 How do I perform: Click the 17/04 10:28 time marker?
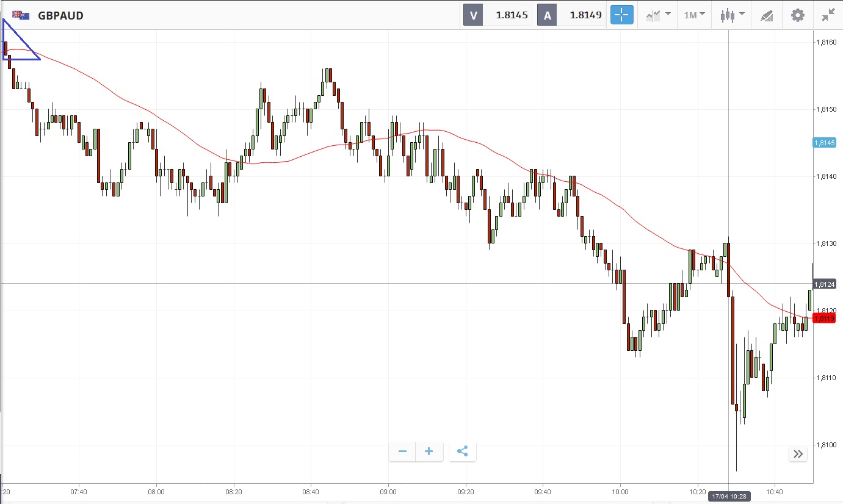point(729,497)
